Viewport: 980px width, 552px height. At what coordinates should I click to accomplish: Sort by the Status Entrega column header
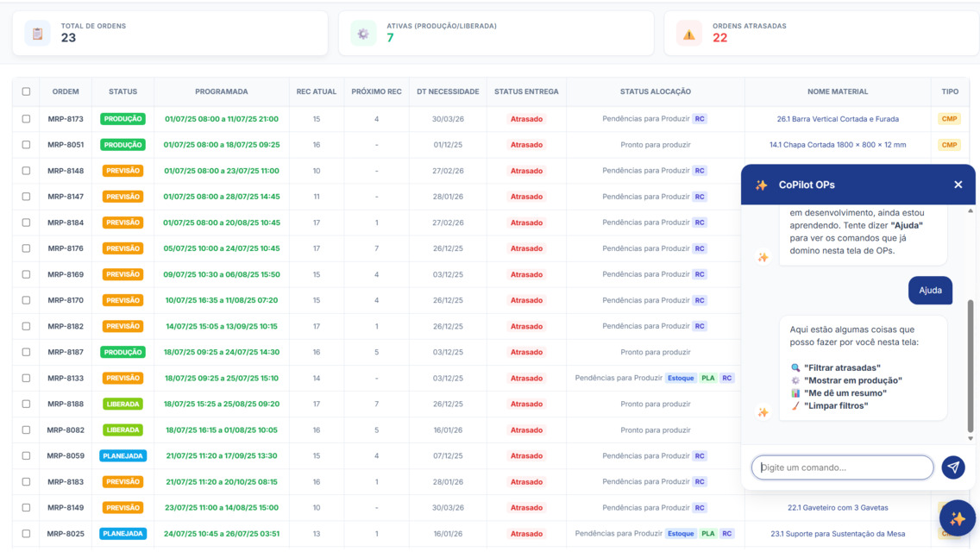coord(525,91)
